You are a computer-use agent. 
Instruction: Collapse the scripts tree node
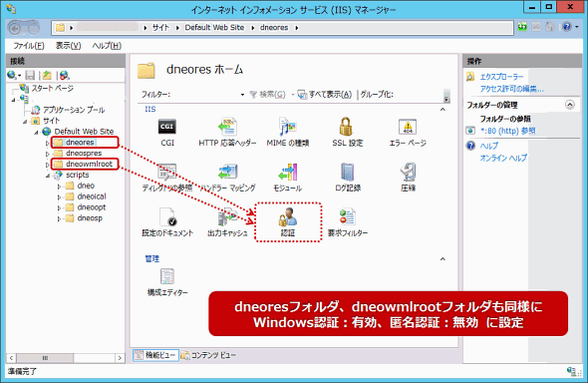[48, 176]
